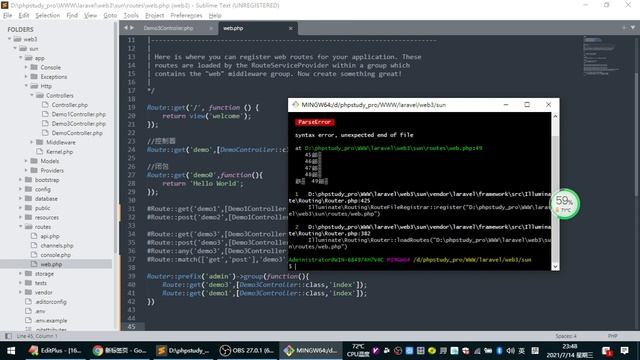This screenshot has width=640, height=360.
Task: Open the Edit menu
Action: (24, 16)
